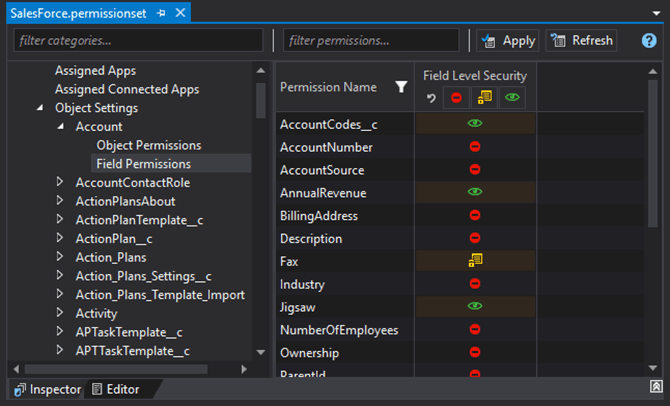Click the Apply button
The height and width of the screenshot is (406, 670).
tap(508, 41)
